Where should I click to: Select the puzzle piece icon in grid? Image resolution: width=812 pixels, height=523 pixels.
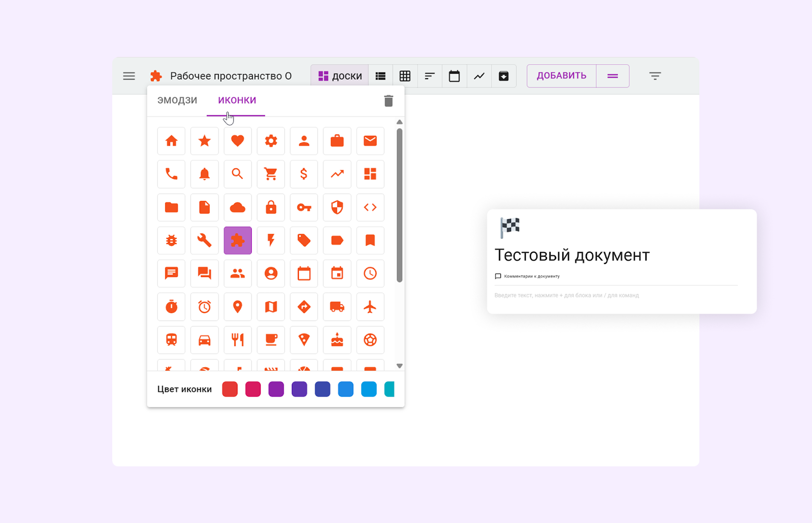[x=238, y=240]
